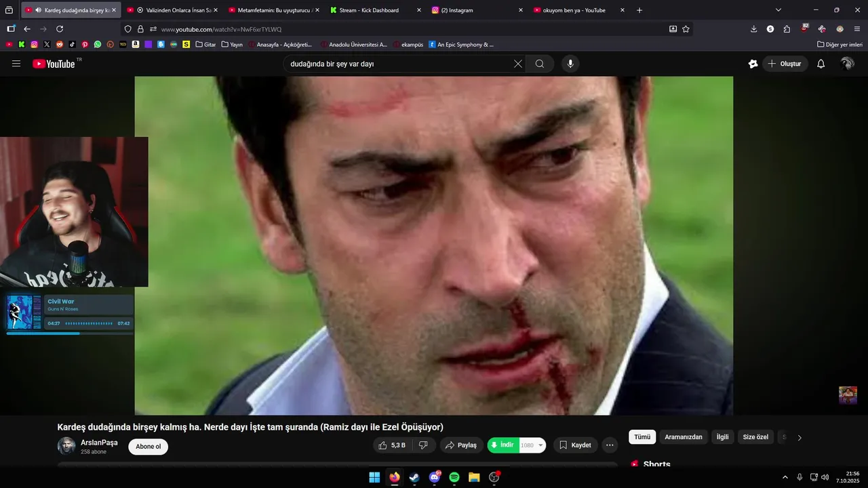Open the YouTube hamburger guide menu
Viewport: 868px width, 488px height.
(16, 64)
